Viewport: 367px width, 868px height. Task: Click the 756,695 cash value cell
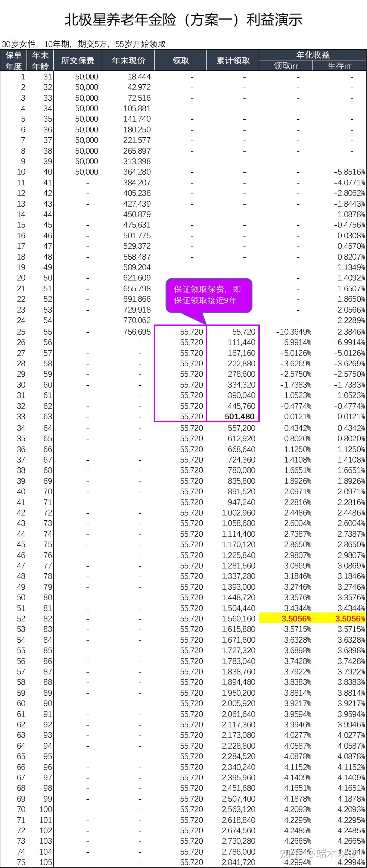pos(137,332)
